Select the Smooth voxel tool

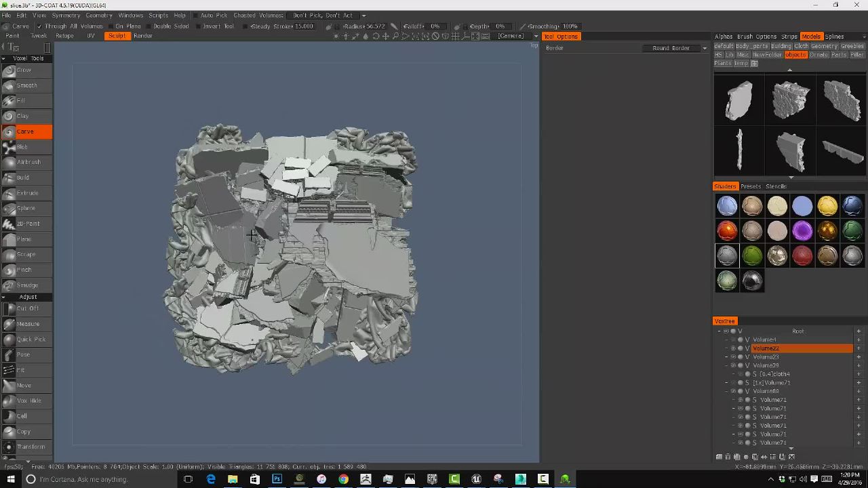(26, 85)
